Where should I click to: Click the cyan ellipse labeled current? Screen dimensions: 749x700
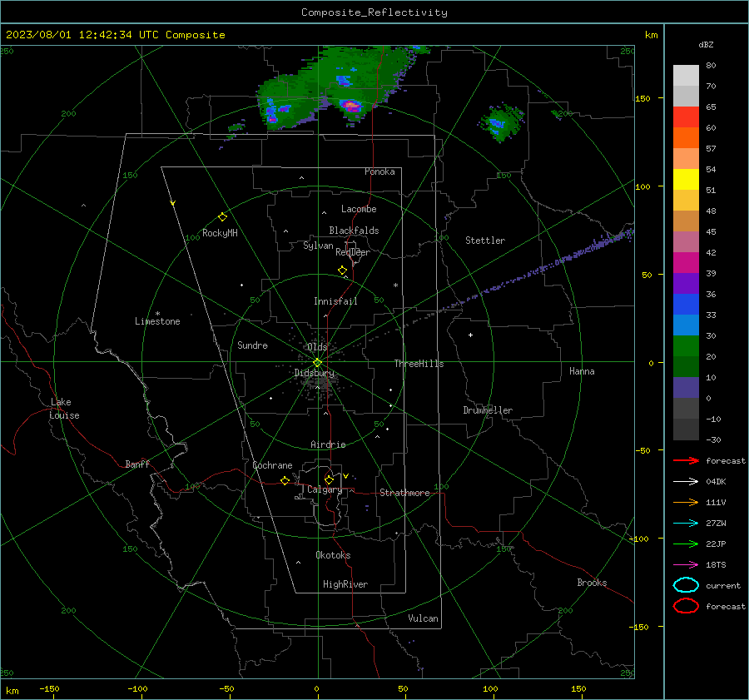[686, 585]
